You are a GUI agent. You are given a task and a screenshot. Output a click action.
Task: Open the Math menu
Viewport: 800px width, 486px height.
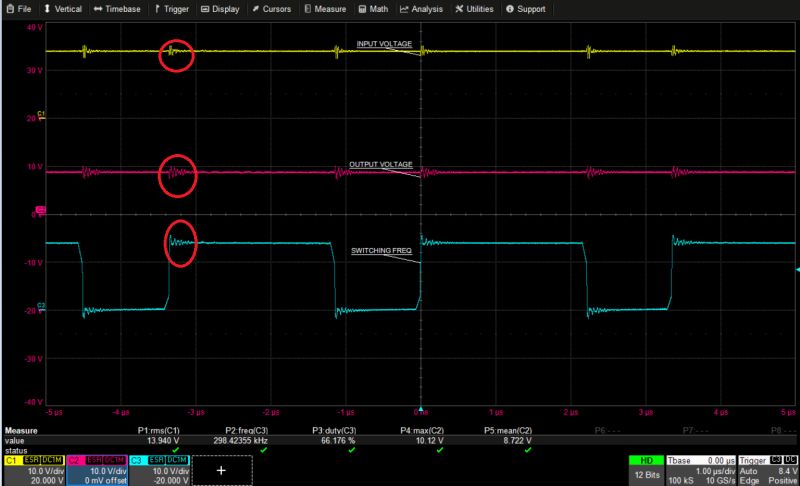tap(373, 9)
